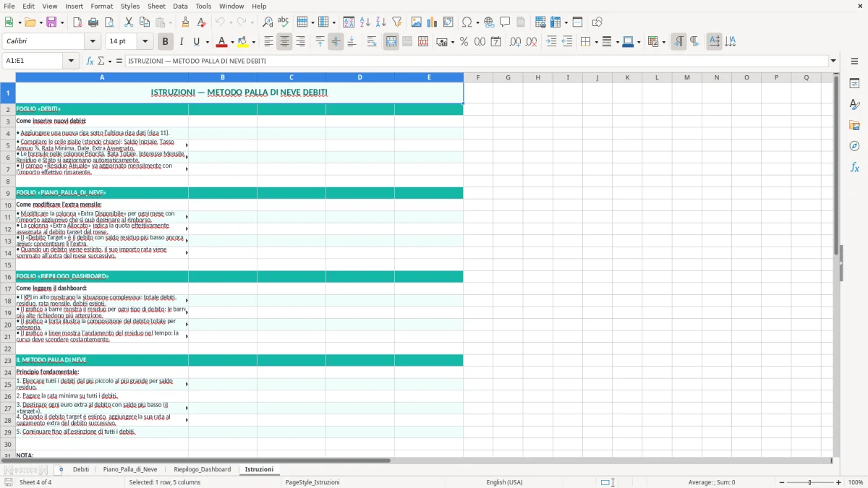Open sidebar Properties panel
The image size is (868, 488).
coord(854,83)
